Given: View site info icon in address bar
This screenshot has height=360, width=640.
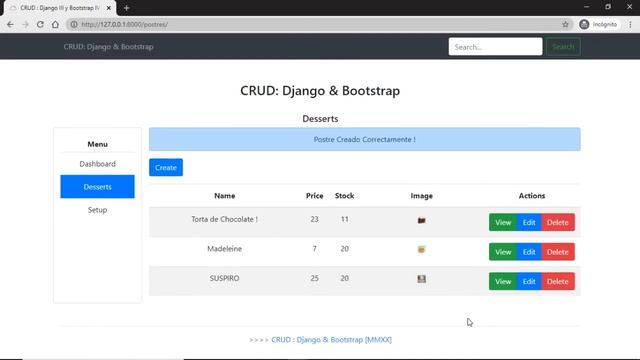Looking at the screenshot, I should point(74,24).
